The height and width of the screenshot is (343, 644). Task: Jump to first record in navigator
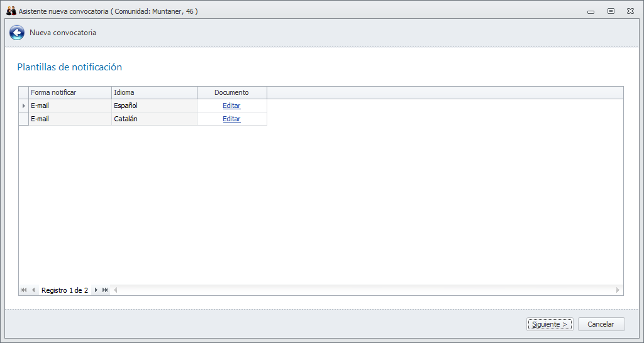point(23,290)
